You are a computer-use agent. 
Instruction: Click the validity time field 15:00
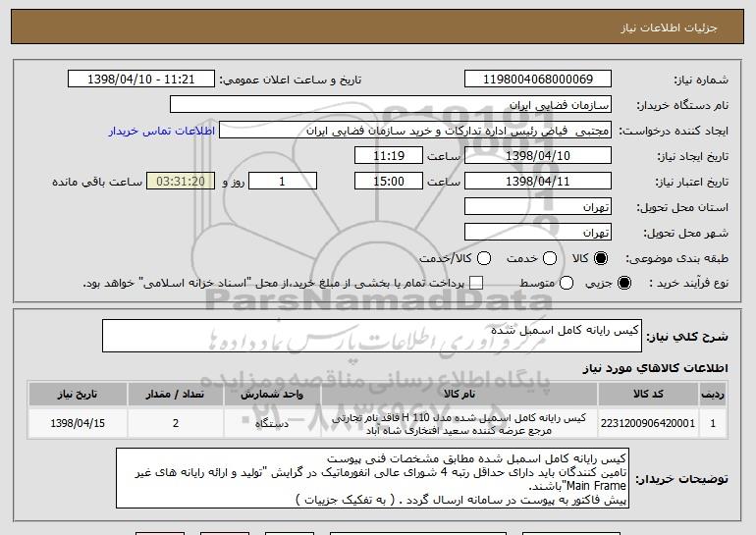pyautogui.click(x=389, y=182)
